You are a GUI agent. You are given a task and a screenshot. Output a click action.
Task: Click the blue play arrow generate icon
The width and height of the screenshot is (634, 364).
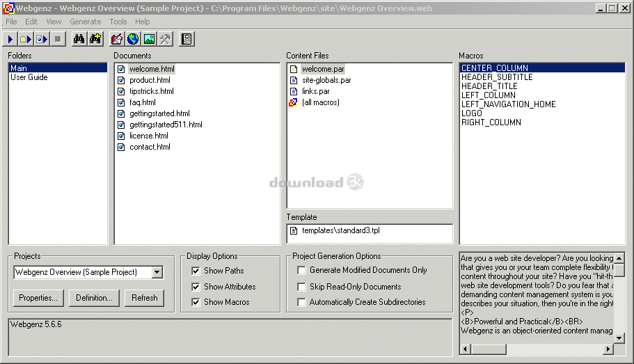(x=10, y=39)
